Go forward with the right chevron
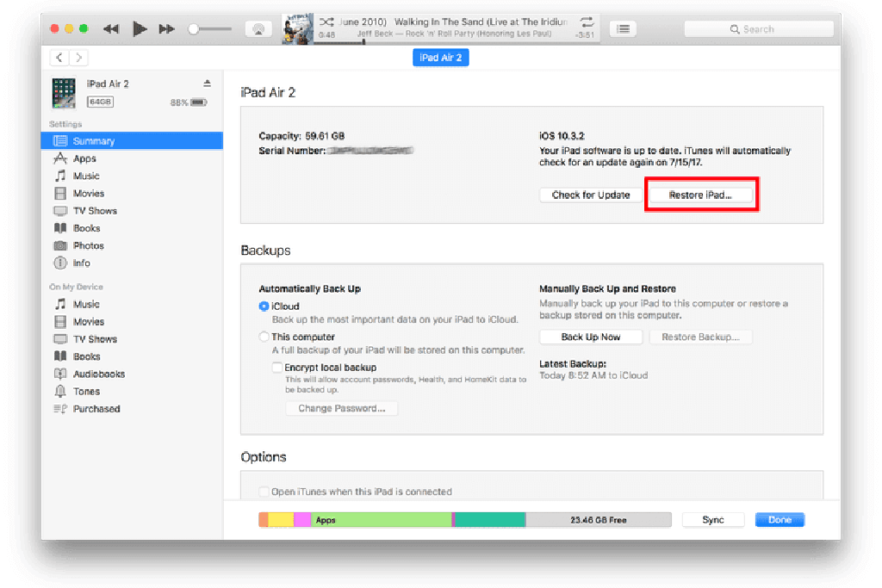 point(78,58)
